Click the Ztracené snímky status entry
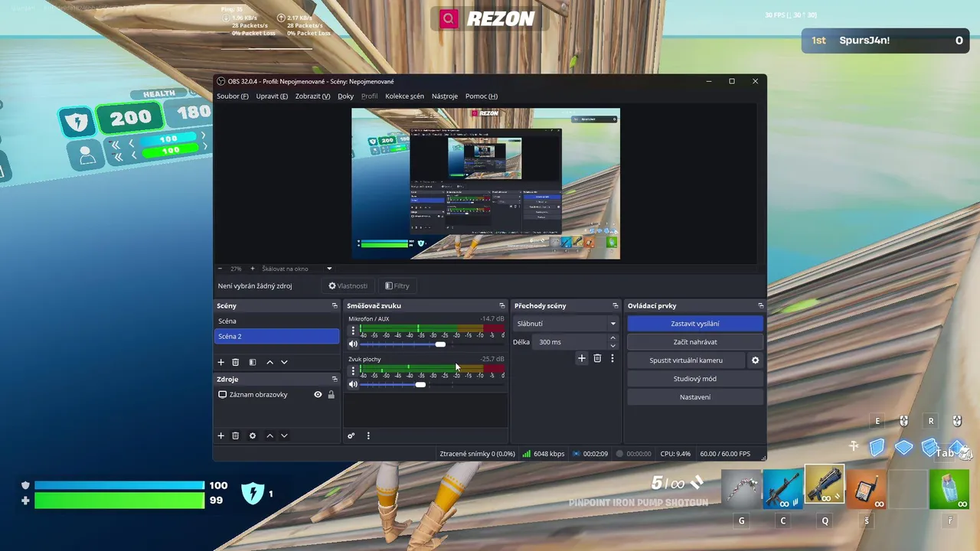 point(477,454)
